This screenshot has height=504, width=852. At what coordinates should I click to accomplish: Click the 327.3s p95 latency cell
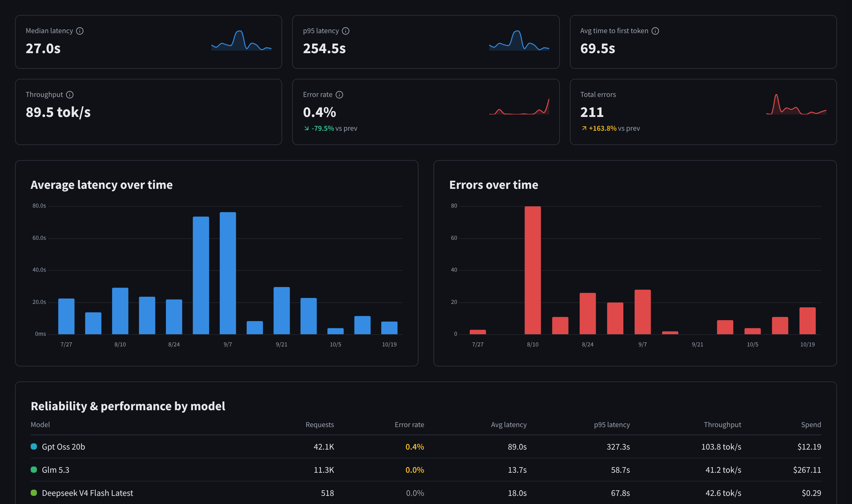(x=618, y=446)
